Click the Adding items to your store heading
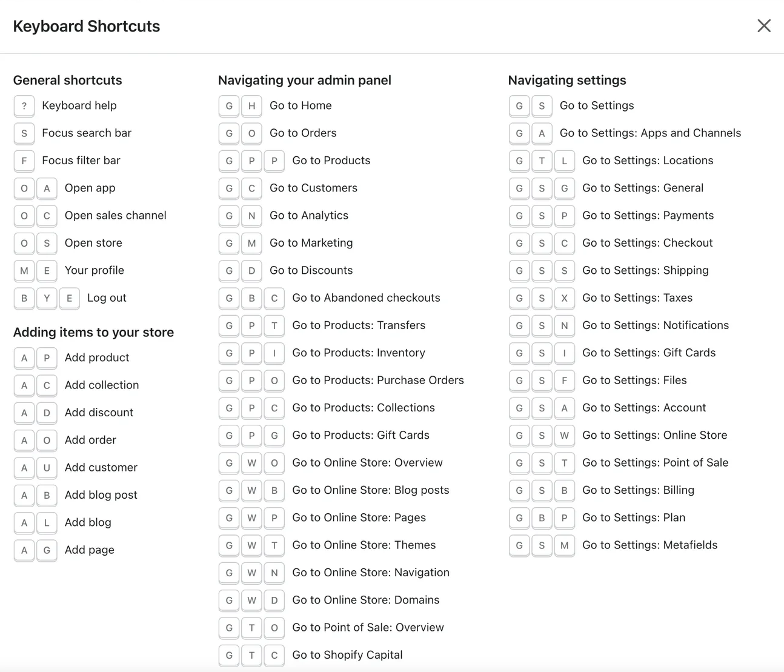The height and width of the screenshot is (672, 784). (x=93, y=332)
